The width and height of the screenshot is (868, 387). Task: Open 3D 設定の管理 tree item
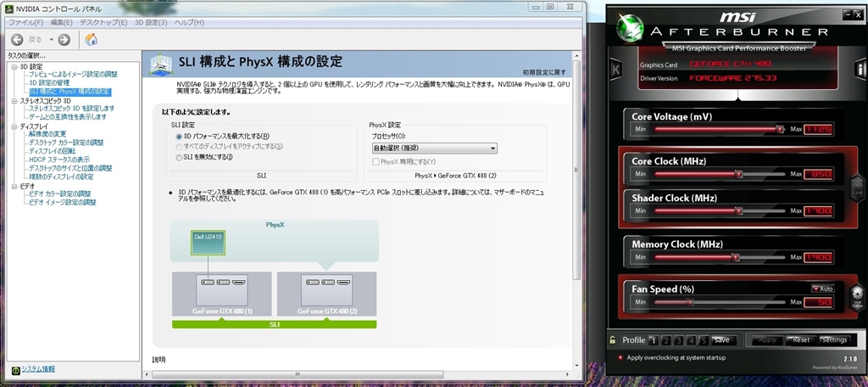click(x=49, y=82)
